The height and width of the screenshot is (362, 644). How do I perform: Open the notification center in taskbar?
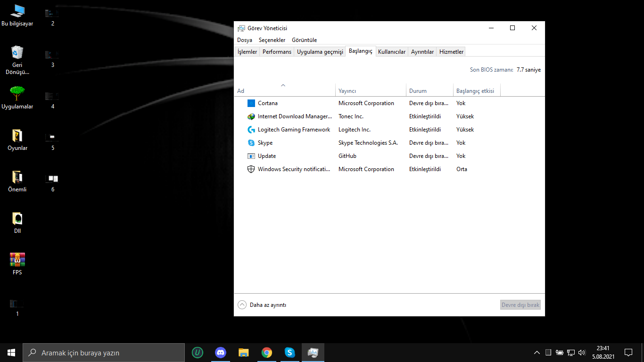tap(628, 353)
